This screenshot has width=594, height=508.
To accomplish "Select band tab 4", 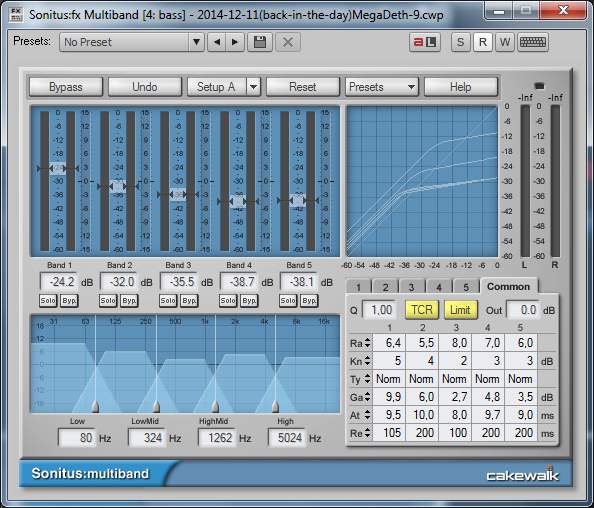I will click(x=439, y=287).
